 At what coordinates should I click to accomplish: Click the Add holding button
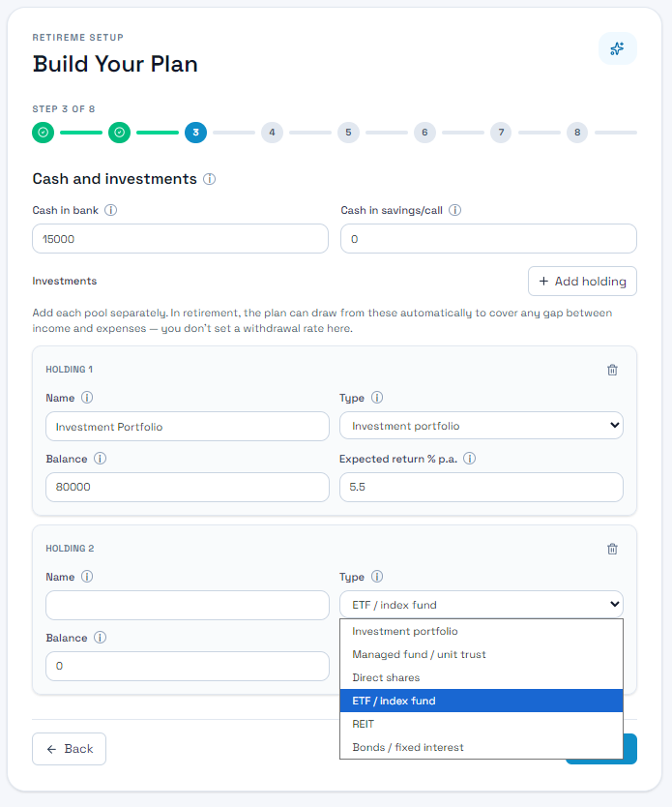(x=582, y=281)
